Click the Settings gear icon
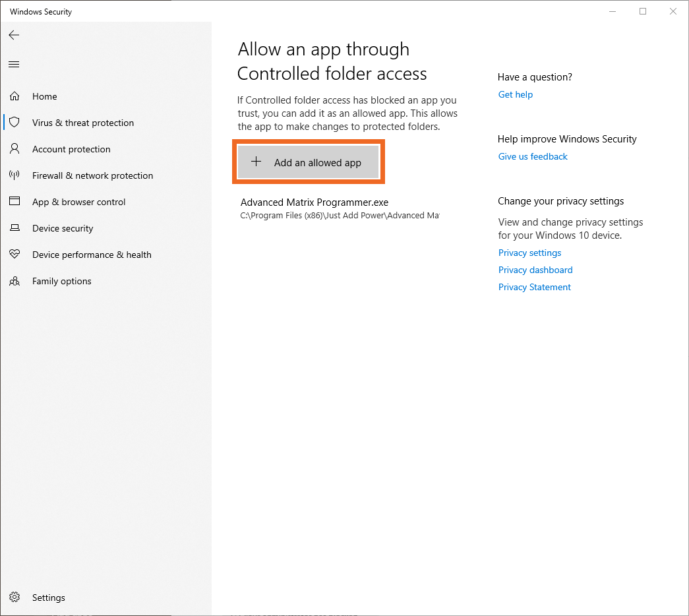The image size is (689, 616). [x=15, y=597]
